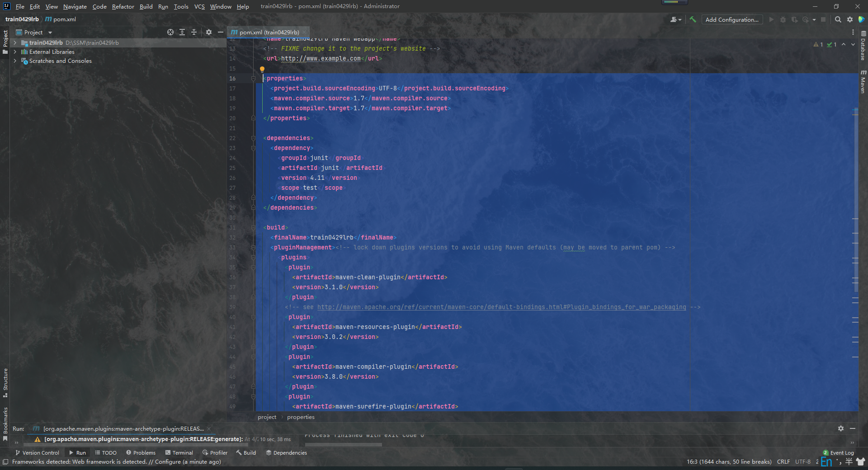Click the 'properties' breadcrumb
This screenshot has width=868, height=470.
pyautogui.click(x=301, y=417)
